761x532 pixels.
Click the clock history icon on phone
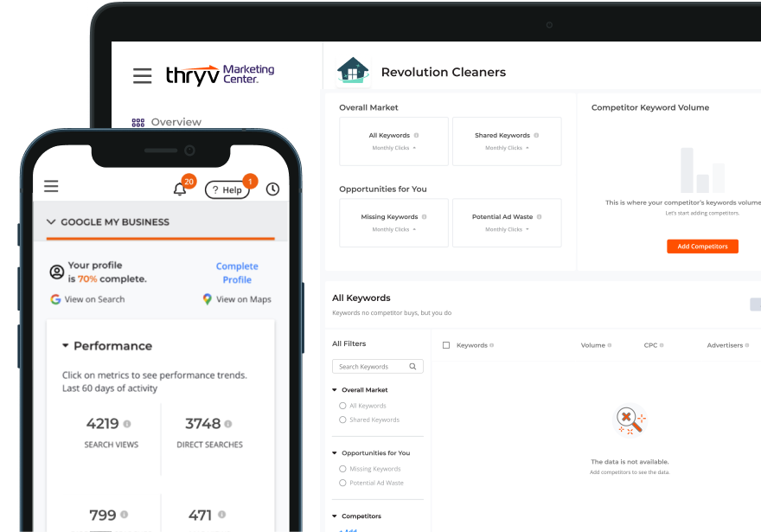(x=272, y=189)
